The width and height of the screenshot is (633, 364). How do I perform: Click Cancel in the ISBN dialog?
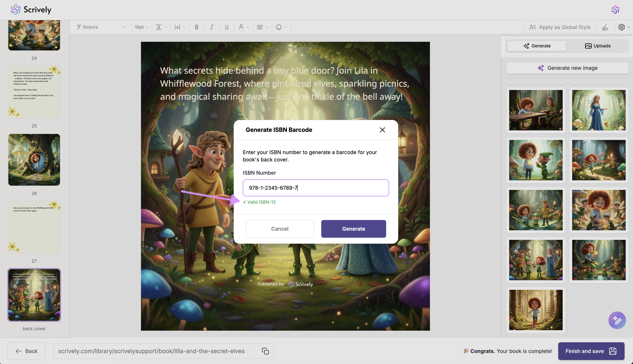tap(280, 229)
